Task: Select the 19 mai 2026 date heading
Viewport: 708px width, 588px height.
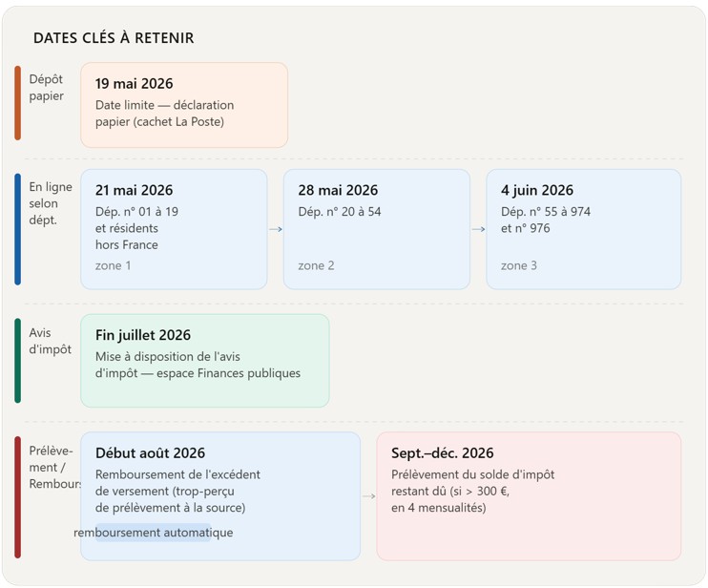Action: 134,84
